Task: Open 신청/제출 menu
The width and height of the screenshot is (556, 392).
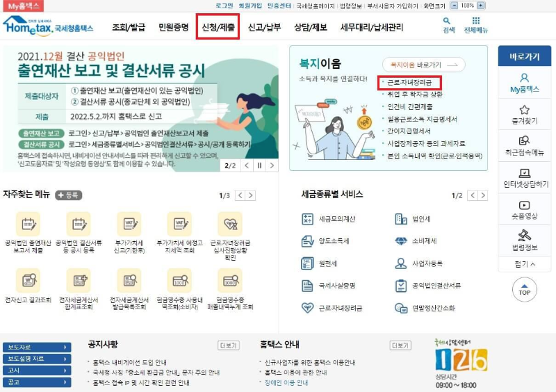Action: click(218, 27)
